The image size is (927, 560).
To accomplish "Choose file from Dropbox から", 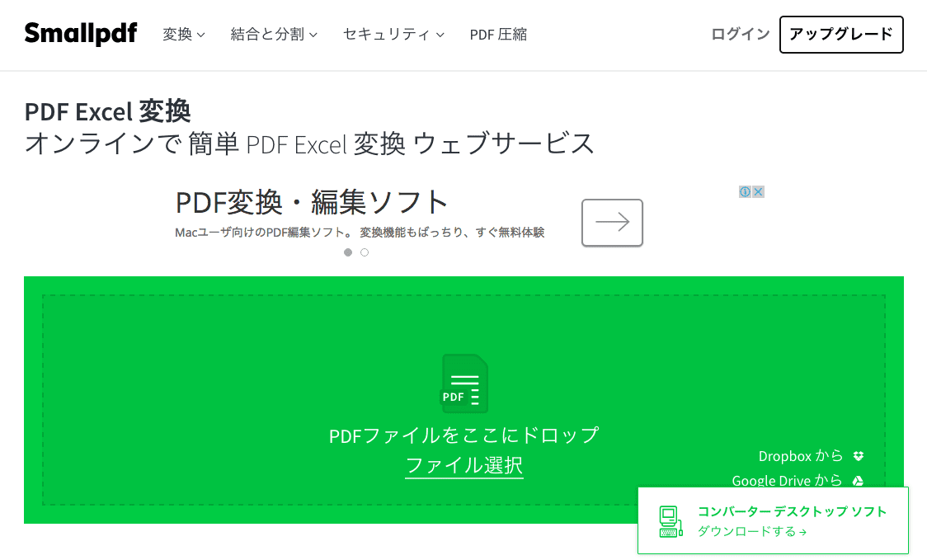I will [x=801, y=456].
